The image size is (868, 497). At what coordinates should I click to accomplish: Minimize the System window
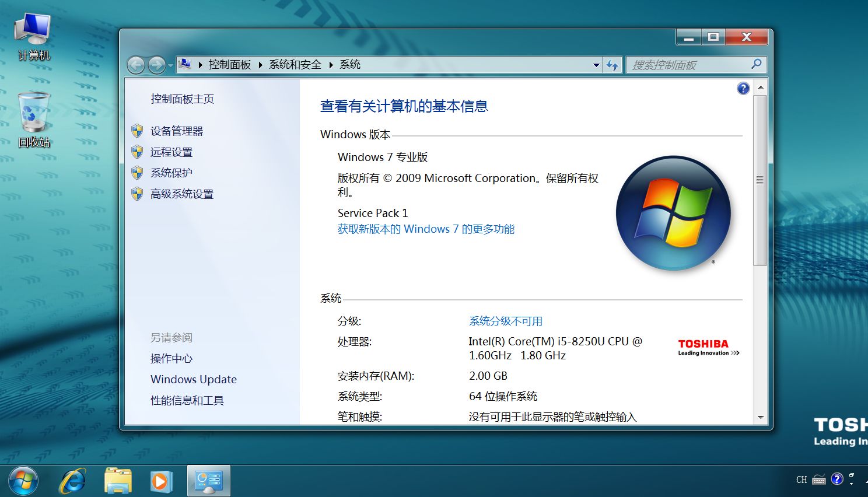pyautogui.click(x=689, y=37)
